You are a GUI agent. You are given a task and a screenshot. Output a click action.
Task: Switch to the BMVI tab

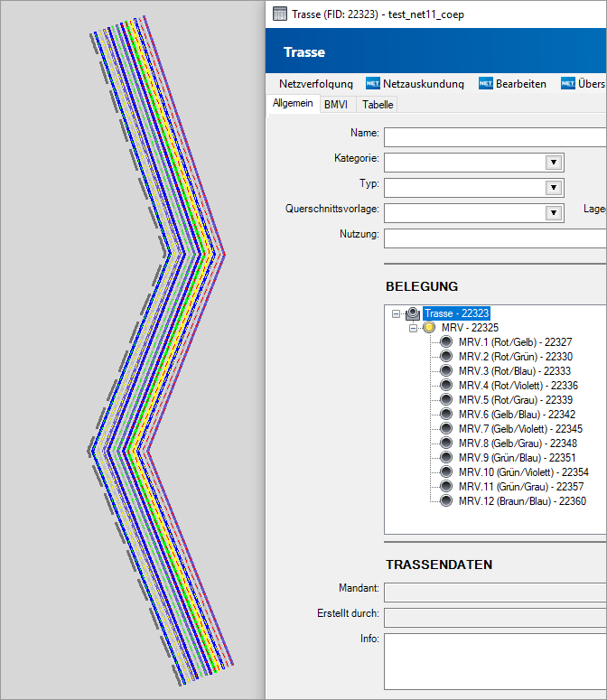pos(336,105)
